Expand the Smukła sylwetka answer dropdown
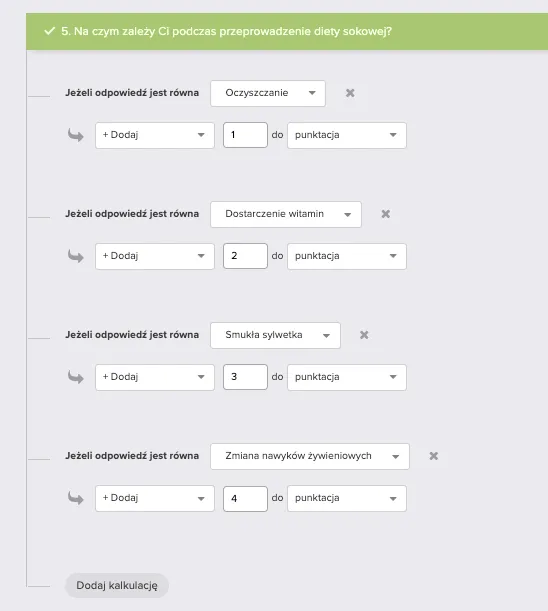The width and height of the screenshot is (548, 611). click(275, 335)
